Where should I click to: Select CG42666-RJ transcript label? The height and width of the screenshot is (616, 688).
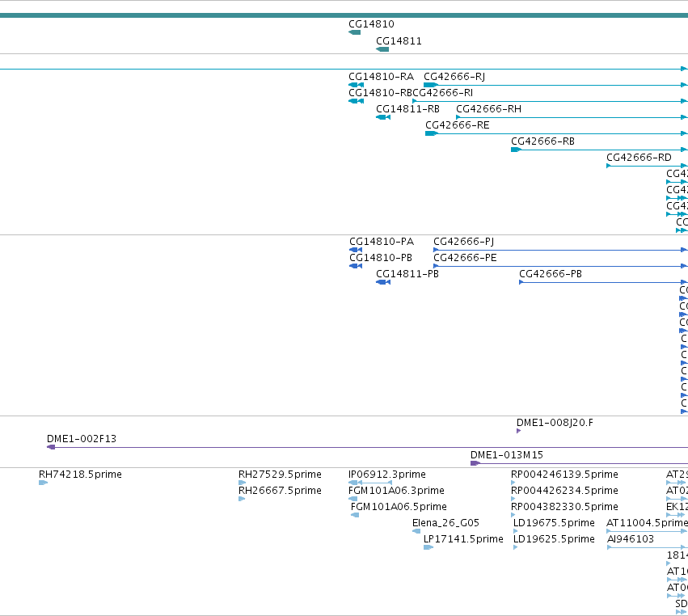454,77
